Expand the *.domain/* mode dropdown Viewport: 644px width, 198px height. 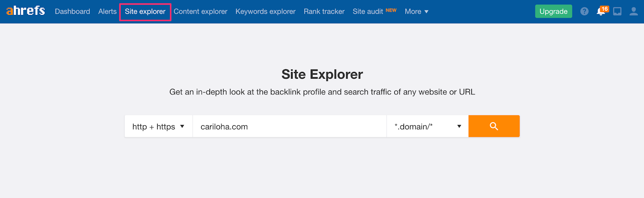pyautogui.click(x=427, y=126)
